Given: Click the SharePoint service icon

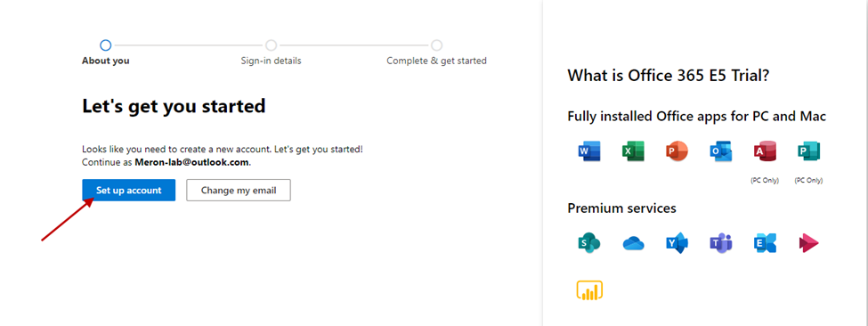Looking at the screenshot, I should [589, 242].
